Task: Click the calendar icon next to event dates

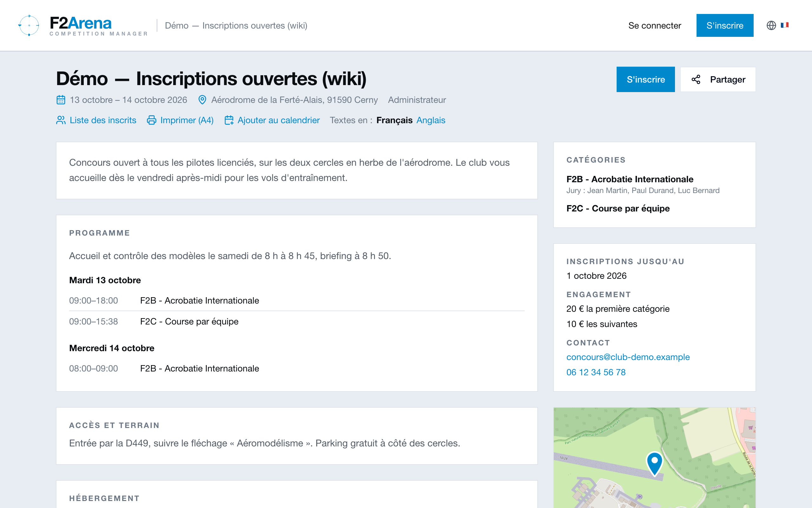Action: click(x=61, y=100)
